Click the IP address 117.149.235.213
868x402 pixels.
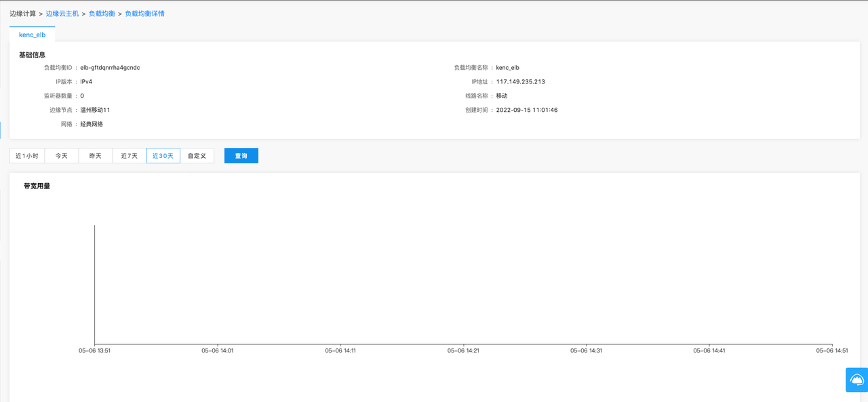521,82
